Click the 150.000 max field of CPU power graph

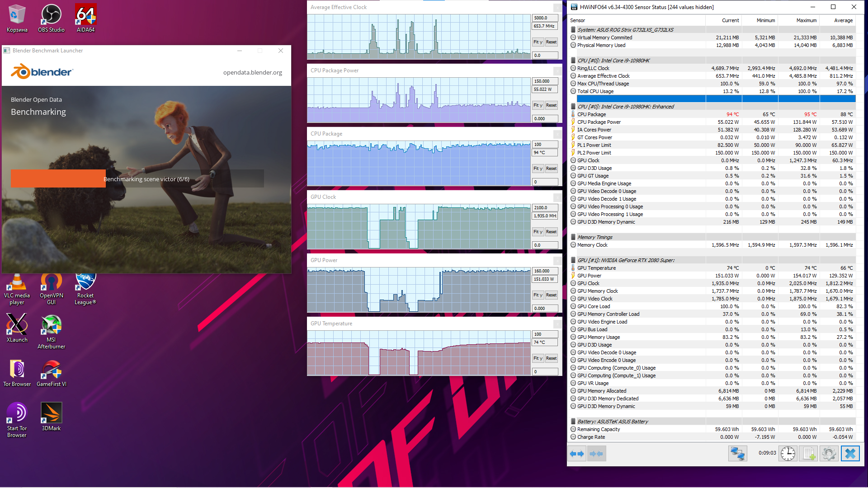pos(545,81)
